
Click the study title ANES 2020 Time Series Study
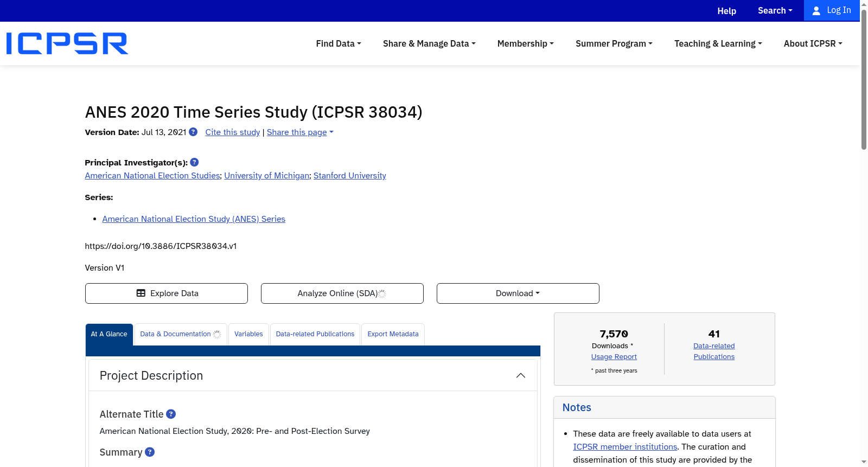[x=253, y=112]
